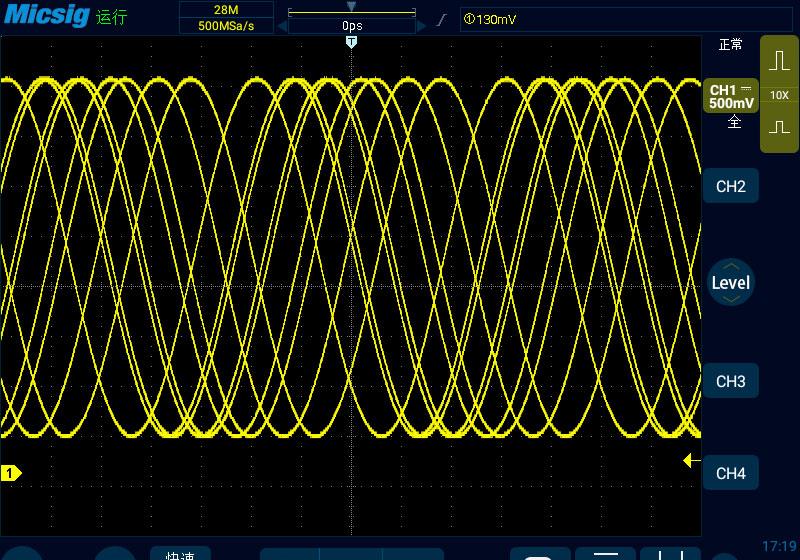This screenshot has width=800, height=560.
Task: Select the memory position bar above 0ps
Action: [x=352, y=12]
